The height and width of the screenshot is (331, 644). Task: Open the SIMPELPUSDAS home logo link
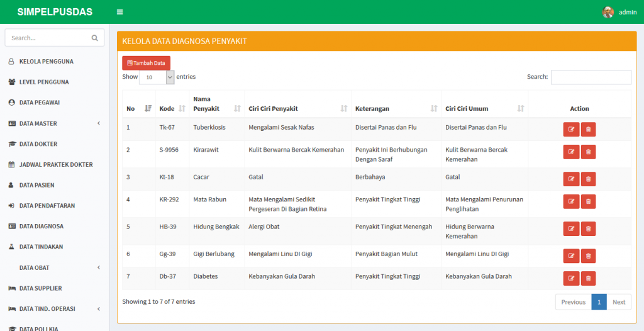(x=55, y=12)
